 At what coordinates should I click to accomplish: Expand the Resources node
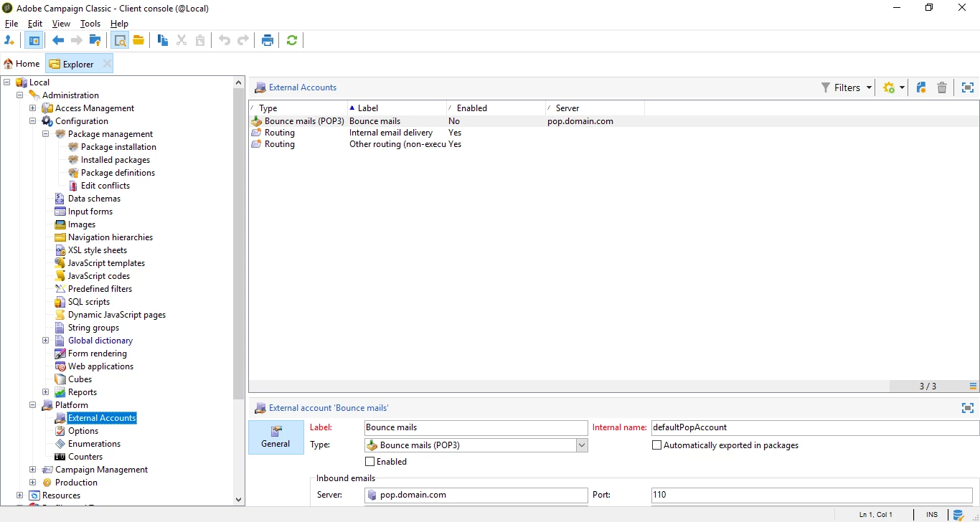[x=20, y=495]
